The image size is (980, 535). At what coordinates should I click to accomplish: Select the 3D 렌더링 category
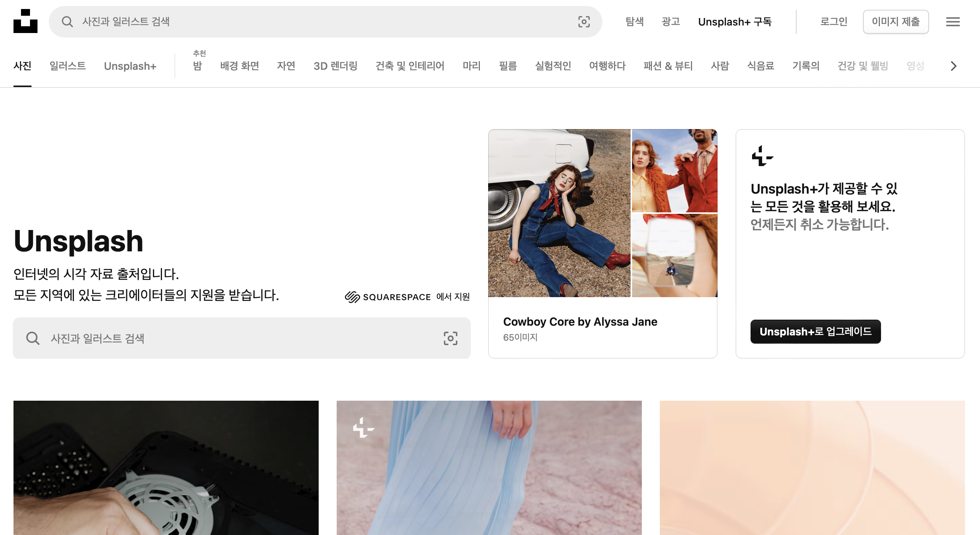pos(335,66)
